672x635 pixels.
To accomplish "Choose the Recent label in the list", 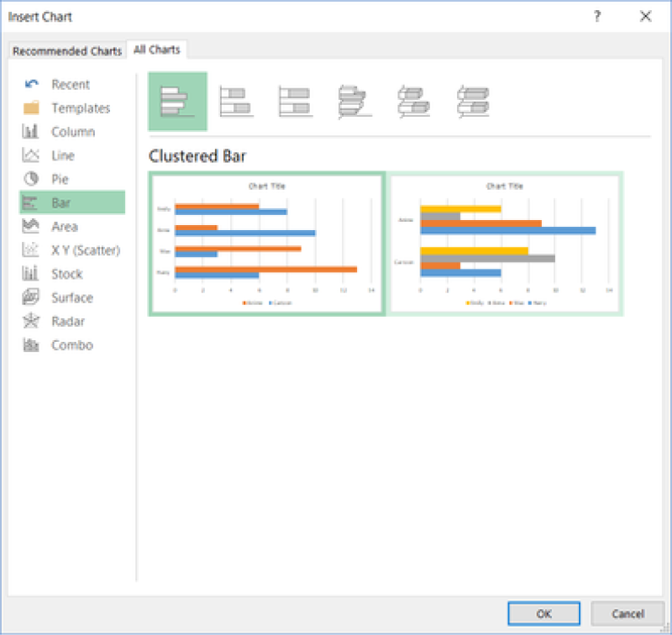I will point(71,84).
